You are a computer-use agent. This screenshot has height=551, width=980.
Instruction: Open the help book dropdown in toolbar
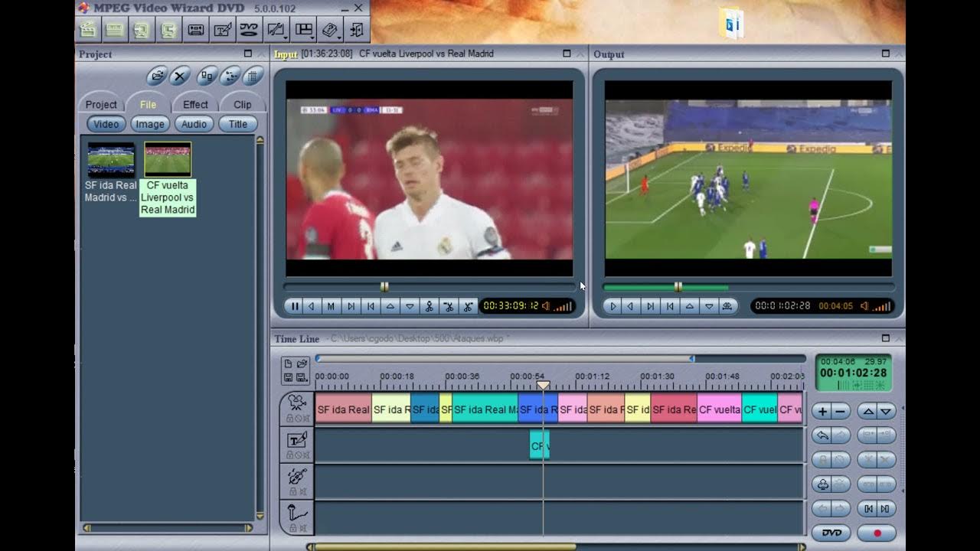(x=330, y=30)
